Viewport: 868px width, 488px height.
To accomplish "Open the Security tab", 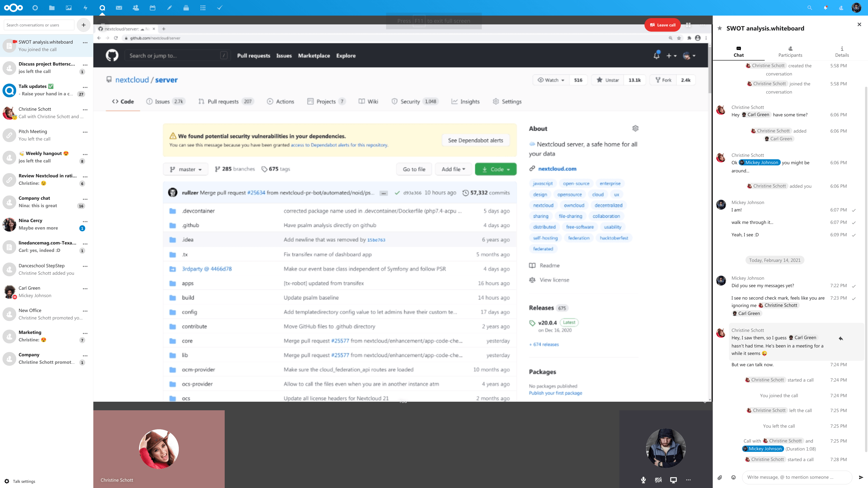I will [415, 101].
